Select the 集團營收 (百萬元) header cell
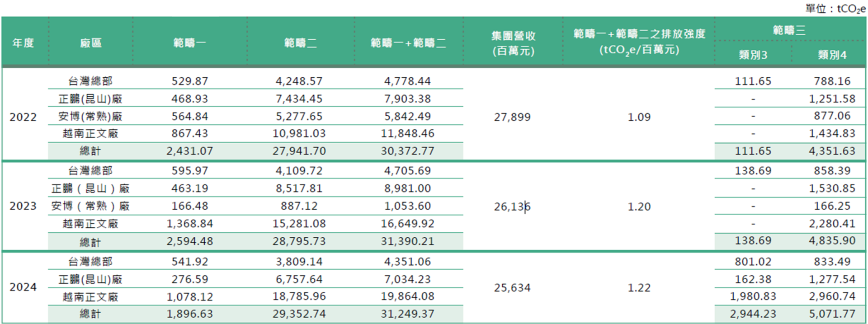This screenshot has height=324, width=868. point(513,43)
